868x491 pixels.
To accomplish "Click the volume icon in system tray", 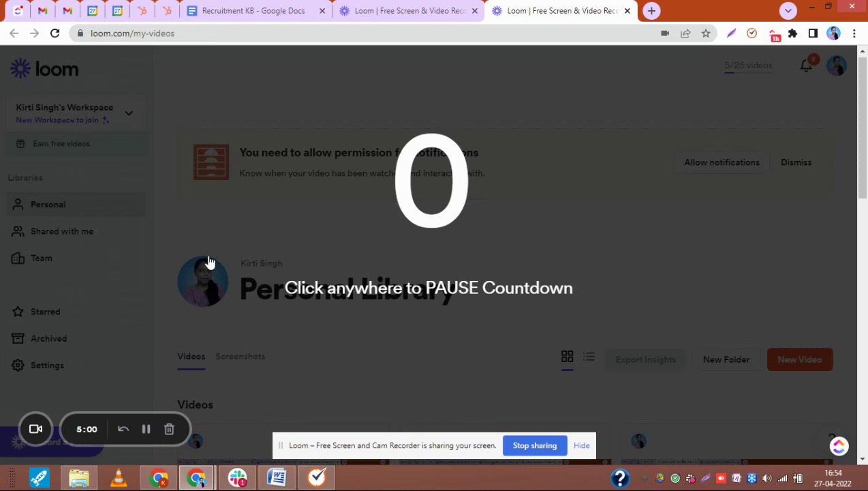I will pyautogui.click(x=767, y=479).
